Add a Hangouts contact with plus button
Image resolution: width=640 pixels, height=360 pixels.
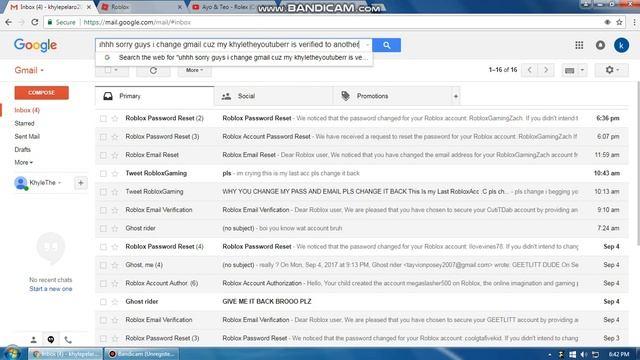pos(80,183)
